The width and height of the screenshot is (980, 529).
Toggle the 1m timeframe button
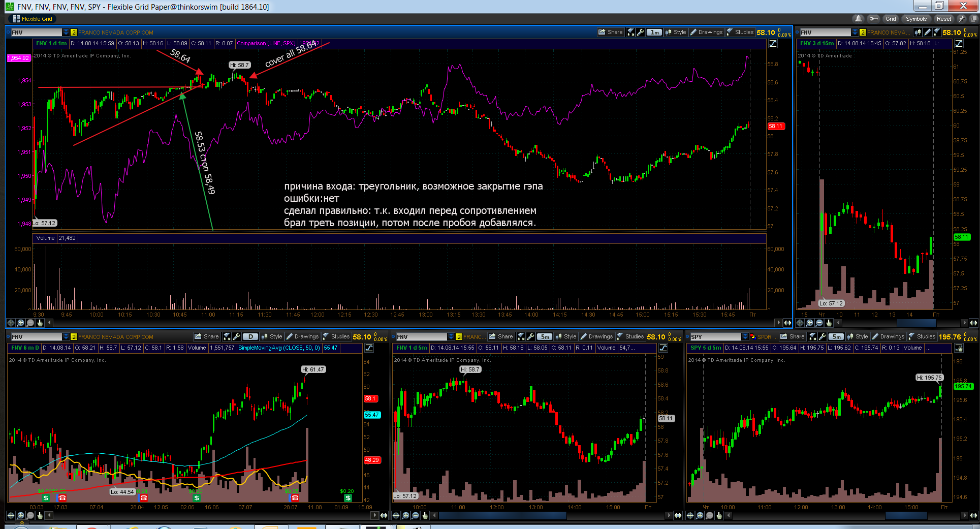pyautogui.click(x=655, y=32)
